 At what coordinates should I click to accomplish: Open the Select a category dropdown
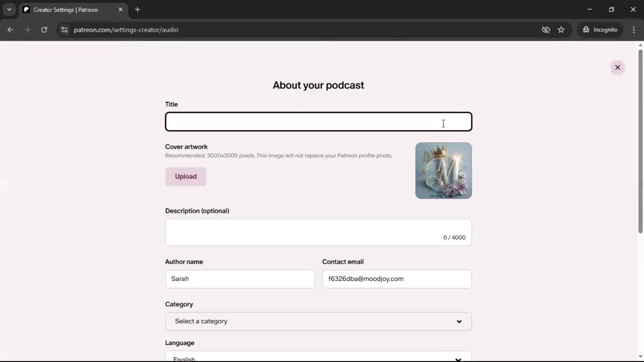318,321
